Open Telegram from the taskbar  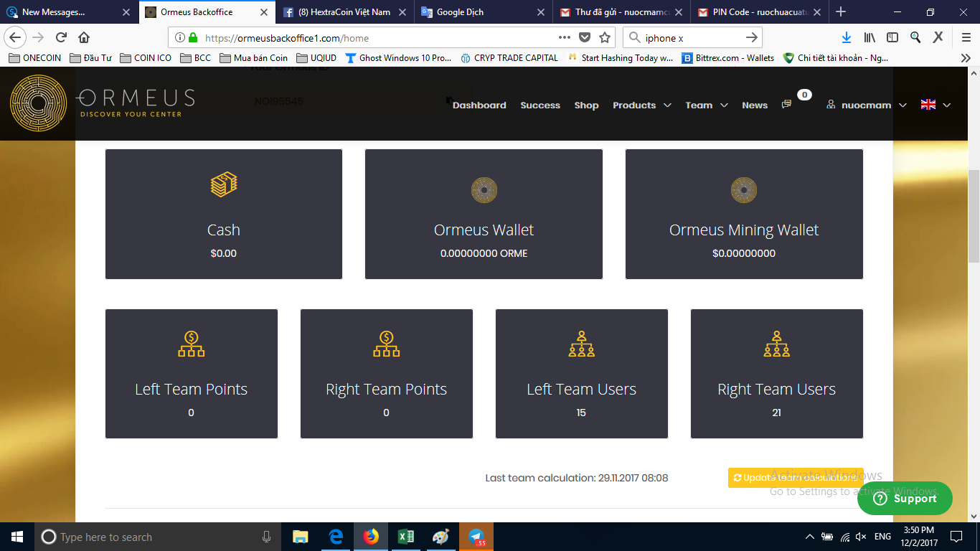point(476,537)
